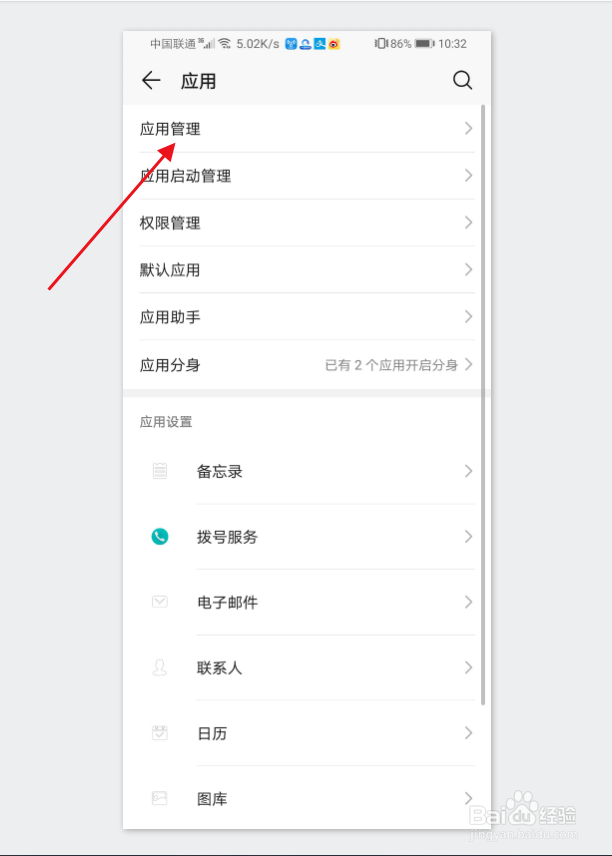Screen dimensions: 612x856
Task: Tap the back arrow icon
Action: 151,80
